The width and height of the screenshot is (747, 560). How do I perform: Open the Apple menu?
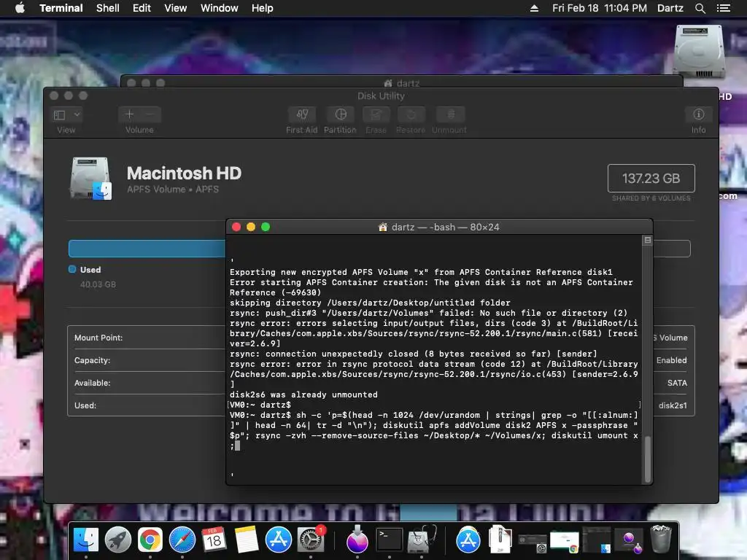[x=20, y=8]
